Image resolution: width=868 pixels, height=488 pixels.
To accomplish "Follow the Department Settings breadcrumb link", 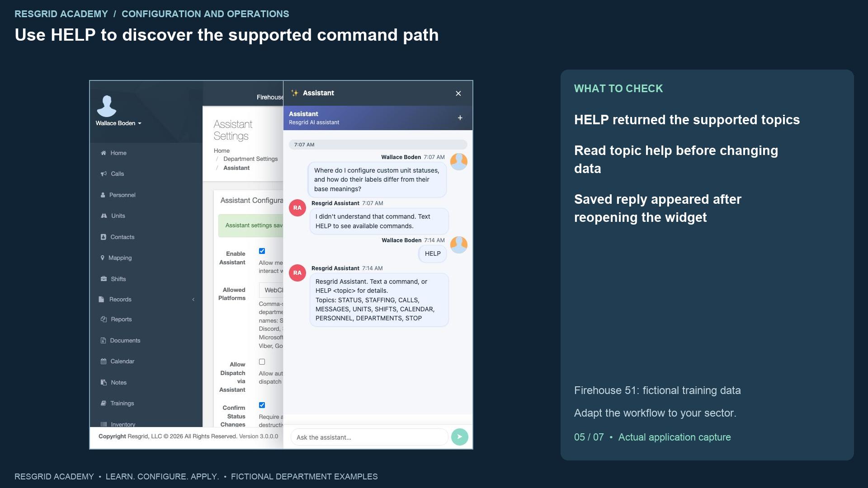I will tap(250, 159).
